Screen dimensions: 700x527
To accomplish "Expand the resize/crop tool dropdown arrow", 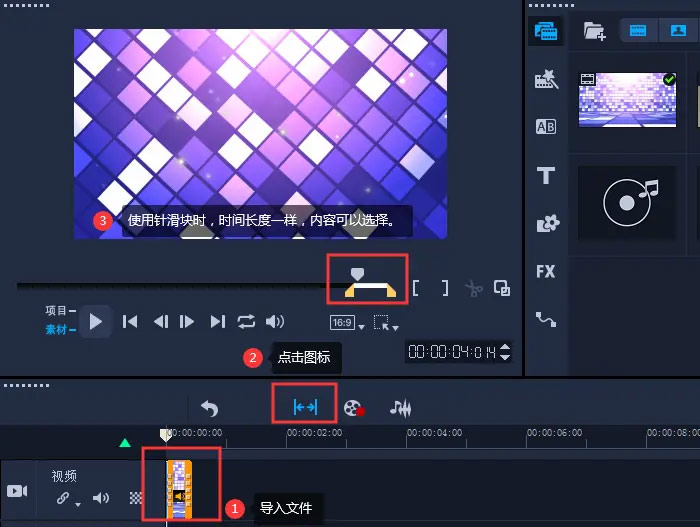I will pos(395,328).
